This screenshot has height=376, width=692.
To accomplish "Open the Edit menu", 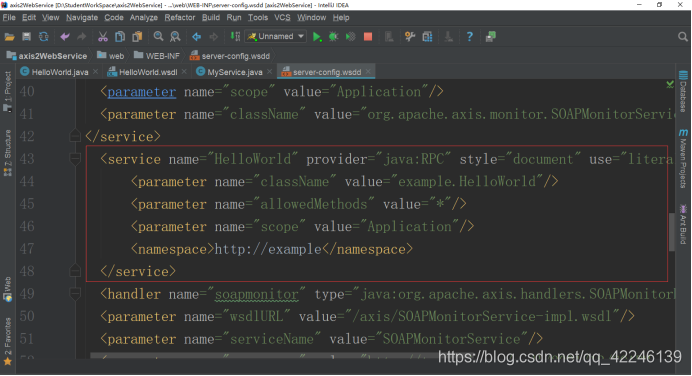I will point(29,18).
